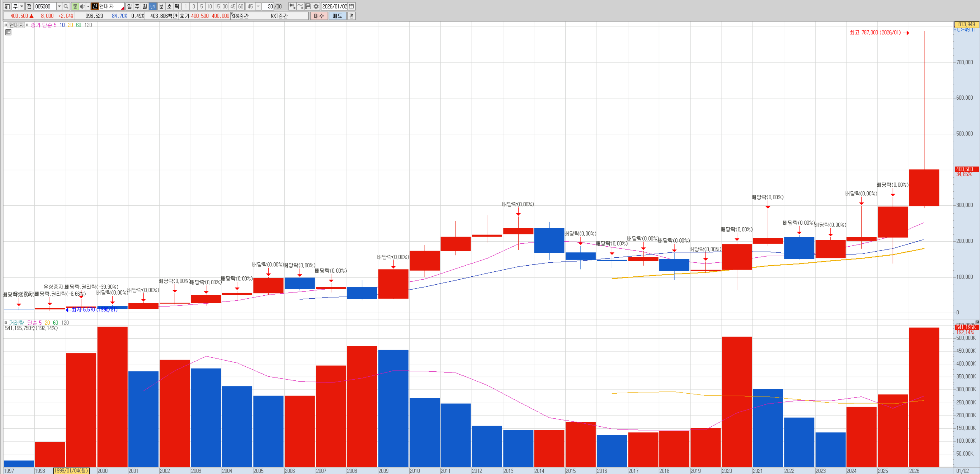Click the 전 button before the stock code

29,6
